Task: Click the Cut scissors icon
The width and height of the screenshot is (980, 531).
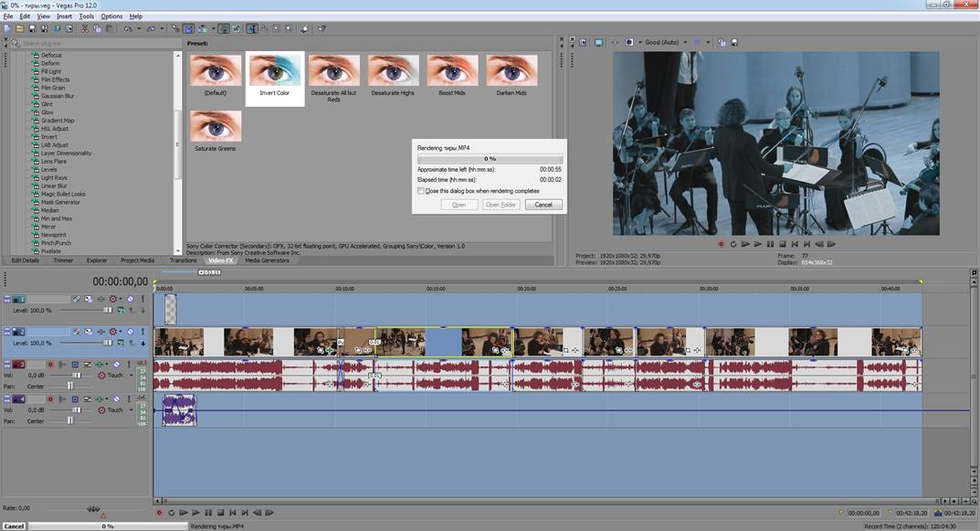Action: 85,28
